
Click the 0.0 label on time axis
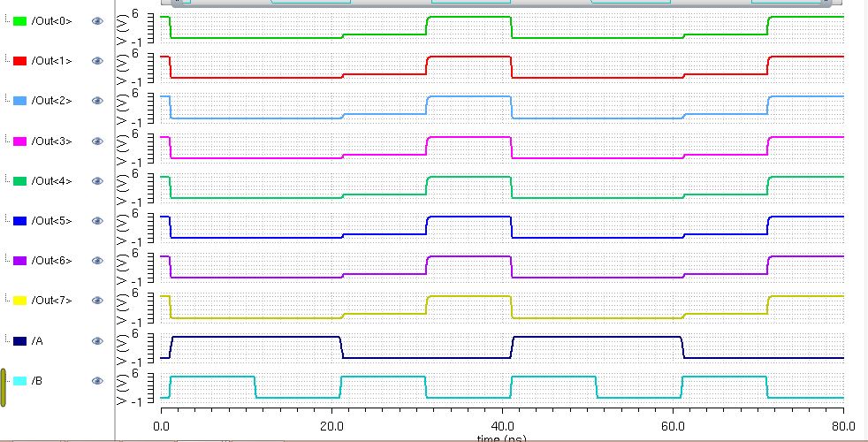click(x=161, y=428)
